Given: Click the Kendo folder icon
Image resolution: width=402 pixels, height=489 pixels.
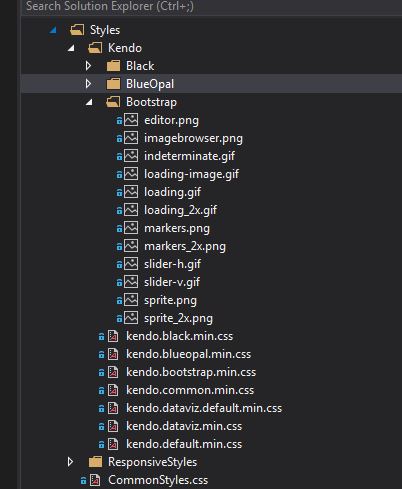Looking at the screenshot, I should pyautogui.click(x=95, y=48).
